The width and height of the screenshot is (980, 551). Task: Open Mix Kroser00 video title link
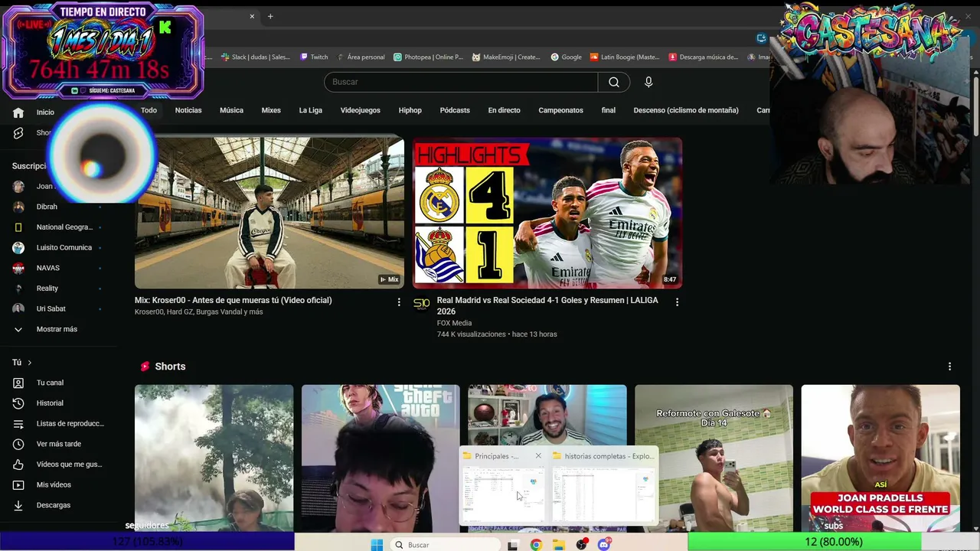click(234, 301)
